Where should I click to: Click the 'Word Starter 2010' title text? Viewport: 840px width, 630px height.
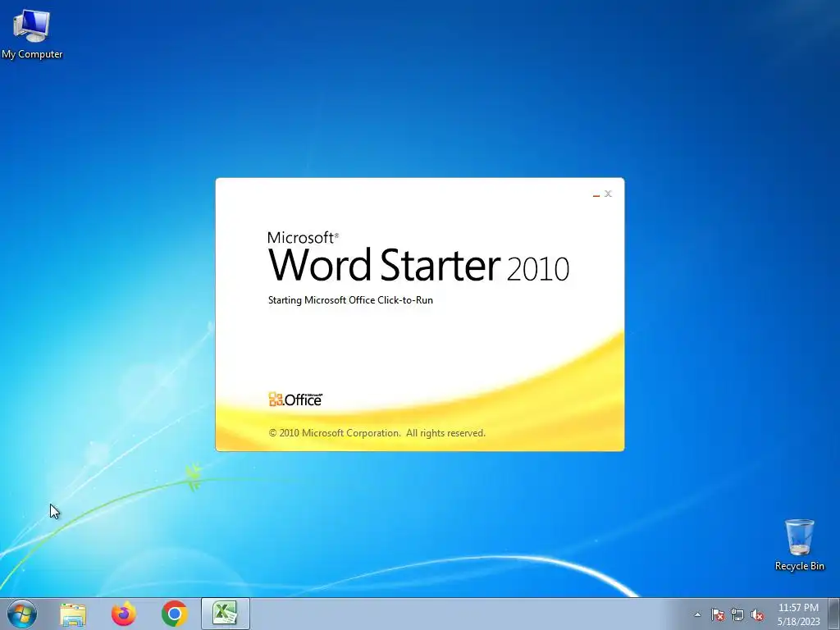[418, 265]
